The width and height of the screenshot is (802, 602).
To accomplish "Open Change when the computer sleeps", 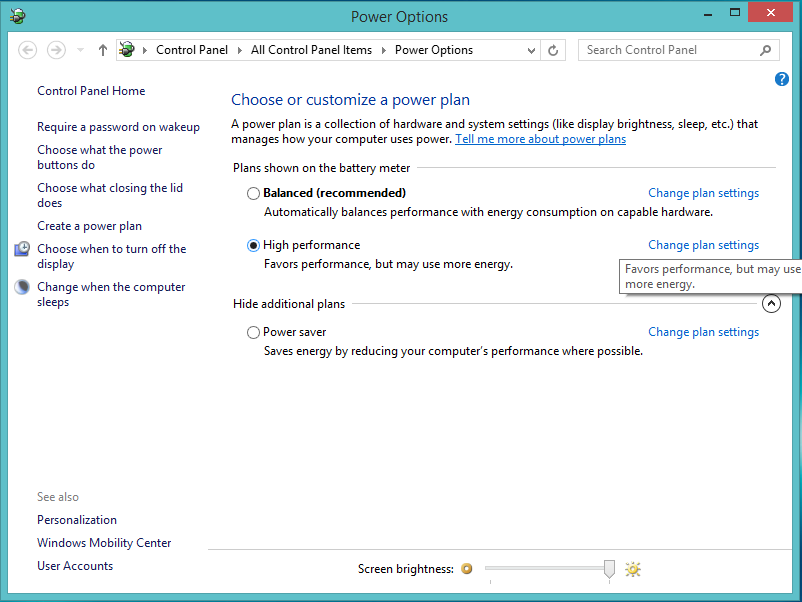I will click(x=111, y=295).
